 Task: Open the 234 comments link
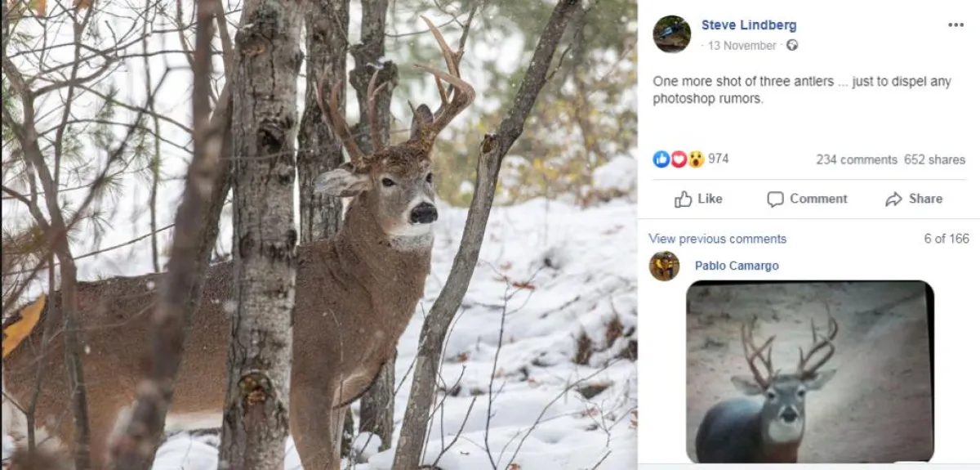[856, 160]
